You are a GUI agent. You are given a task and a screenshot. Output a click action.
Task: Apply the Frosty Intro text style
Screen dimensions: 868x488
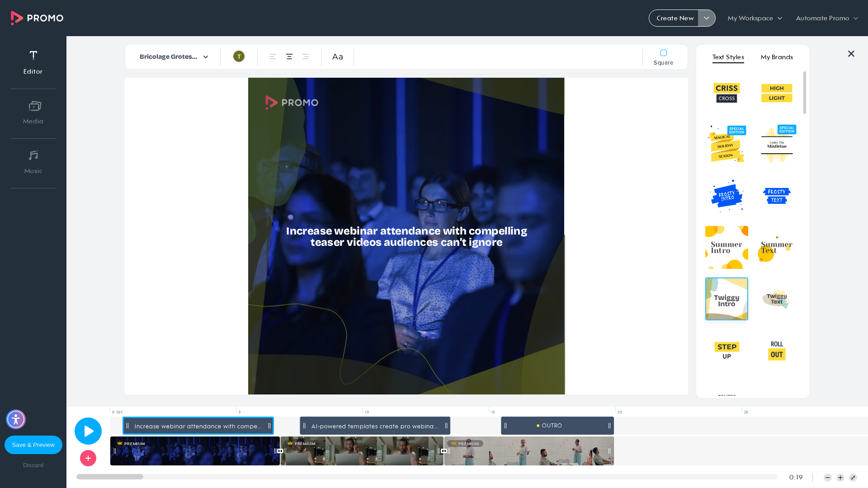726,196
